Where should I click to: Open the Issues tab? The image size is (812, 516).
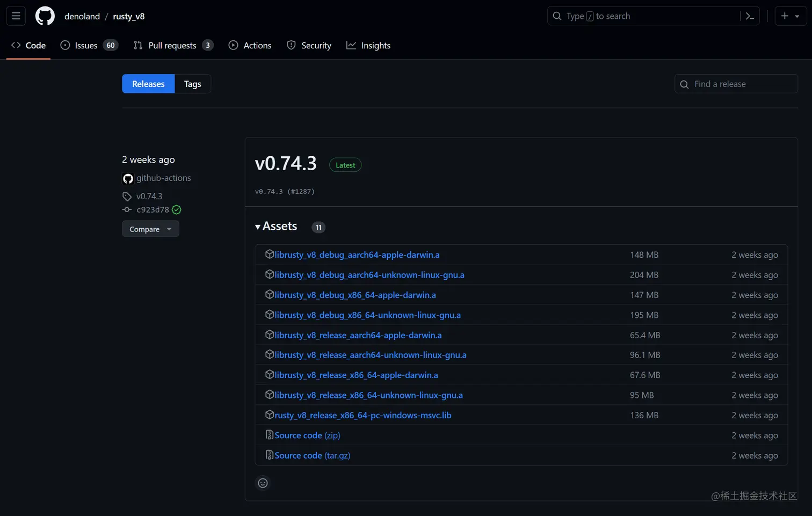point(89,46)
